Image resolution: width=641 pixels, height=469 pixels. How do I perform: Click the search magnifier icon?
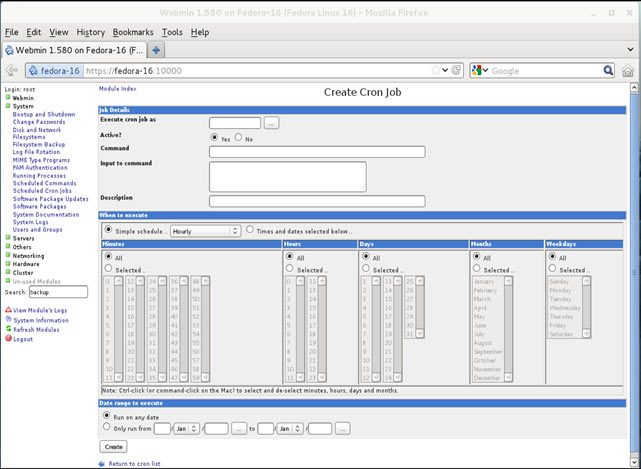point(608,70)
